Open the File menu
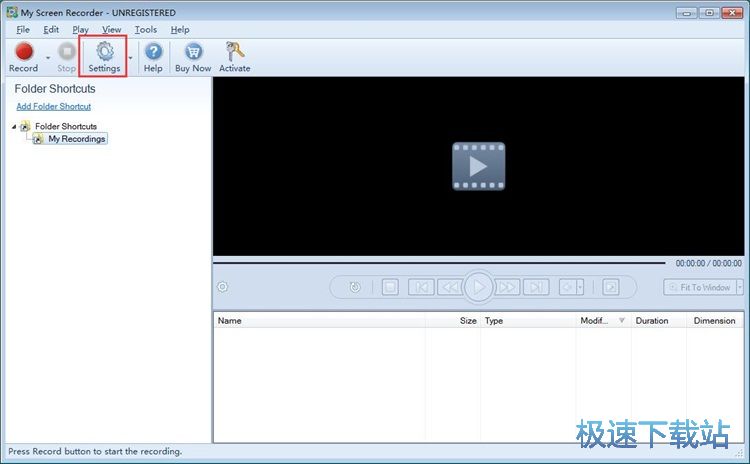This screenshot has height=464, width=750. [x=23, y=30]
